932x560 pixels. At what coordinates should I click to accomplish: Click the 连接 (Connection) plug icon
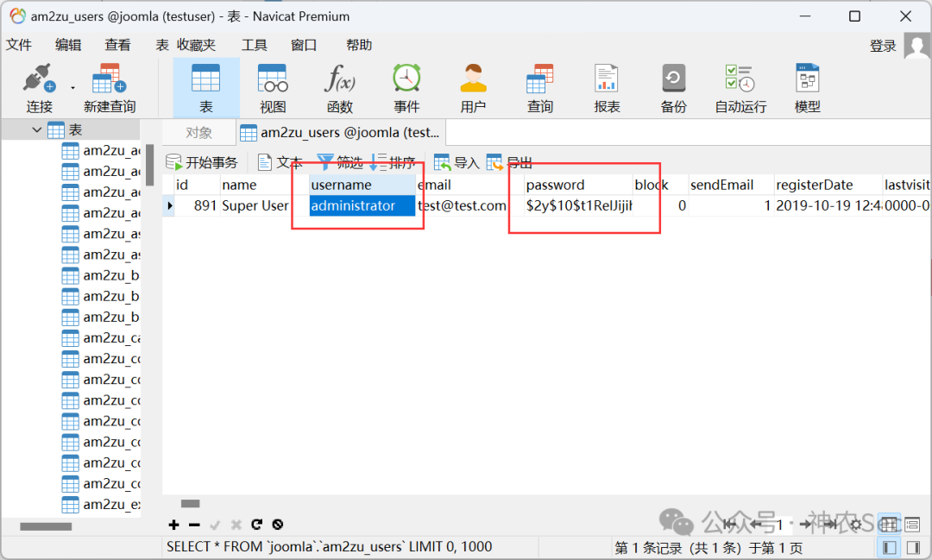click(39, 78)
